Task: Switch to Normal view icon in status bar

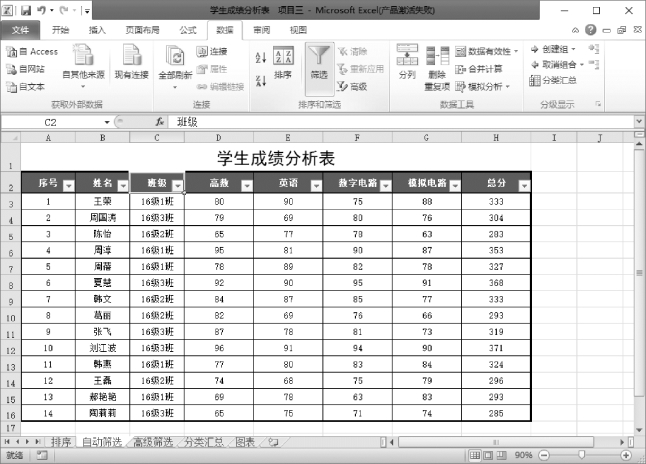Action: tap(475, 455)
